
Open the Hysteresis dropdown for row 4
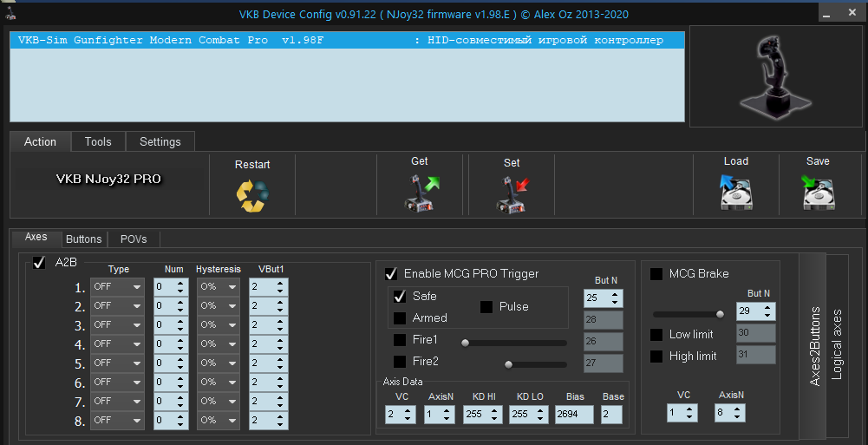tap(219, 344)
